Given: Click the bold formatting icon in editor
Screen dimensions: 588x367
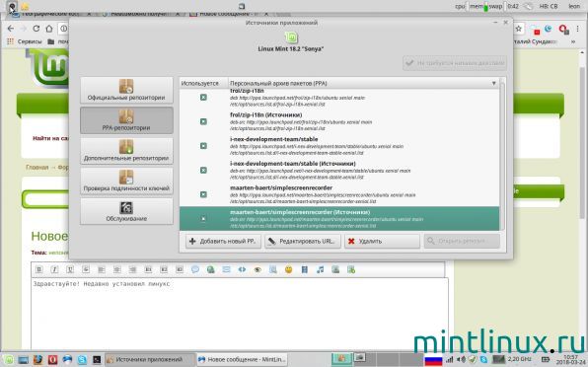Looking at the screenshot, I should tap(39, 269).
